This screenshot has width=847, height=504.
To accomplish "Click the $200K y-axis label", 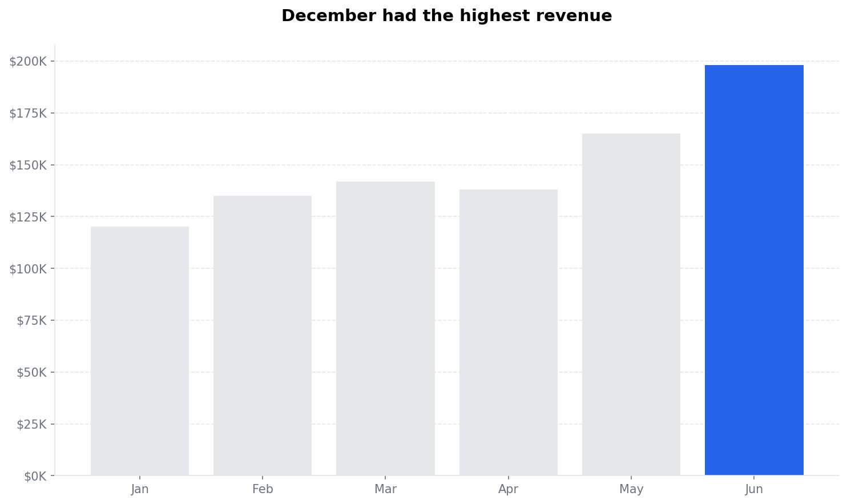I will pyautogui.click(x=28, y=61).
